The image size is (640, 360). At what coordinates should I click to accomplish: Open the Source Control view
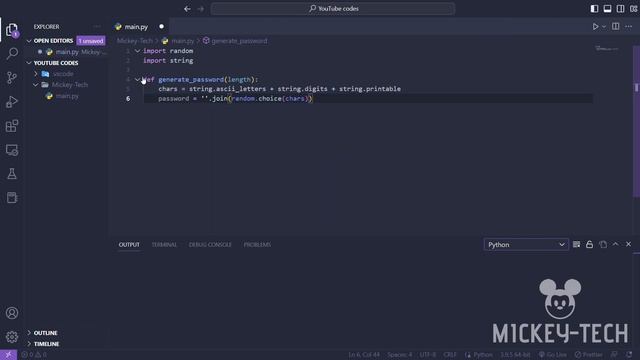click(12, 78)
